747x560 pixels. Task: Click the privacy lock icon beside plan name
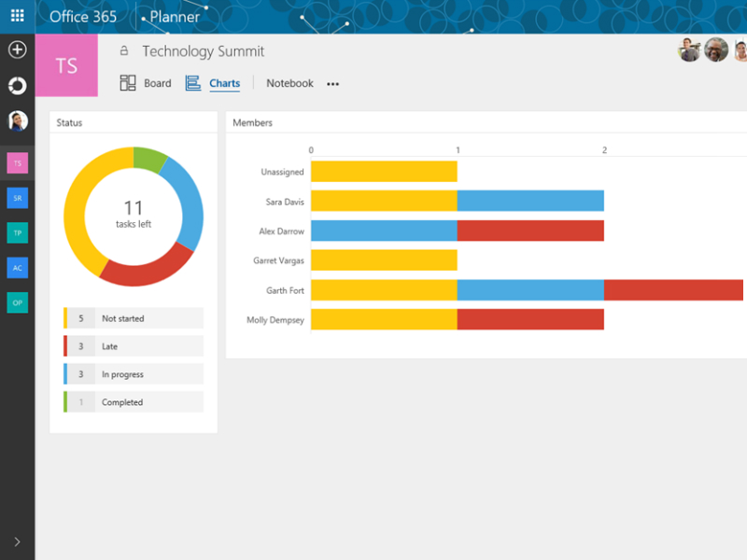(x=126, y=50)
